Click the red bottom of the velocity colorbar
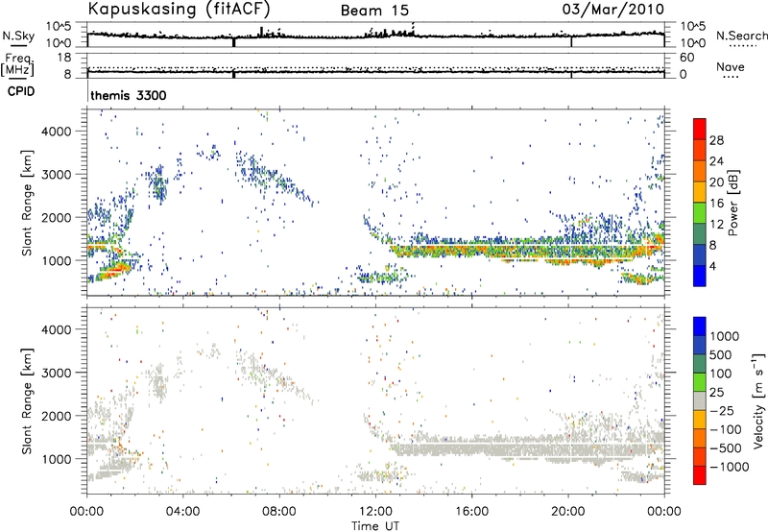768x532 pixels. pos(700,475)
